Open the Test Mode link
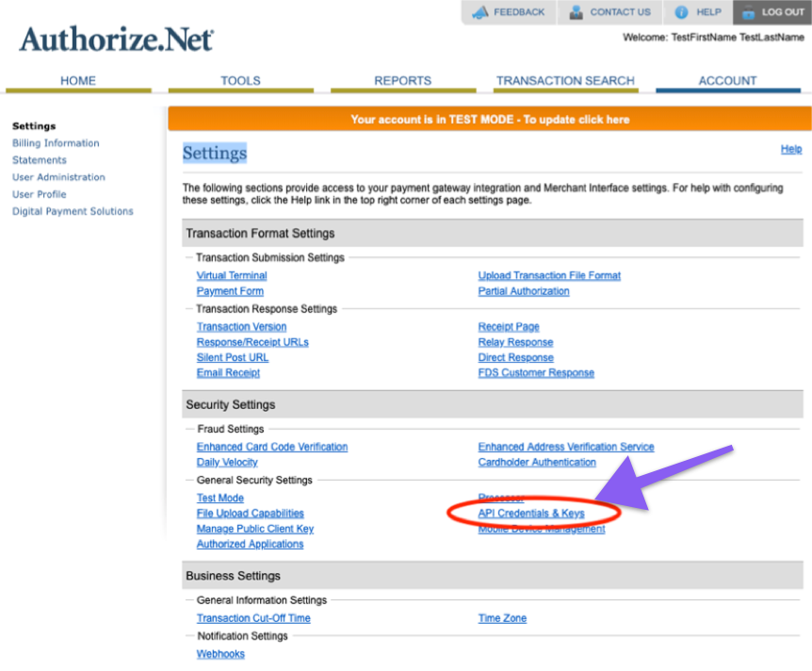 click(x=220, y=498)
